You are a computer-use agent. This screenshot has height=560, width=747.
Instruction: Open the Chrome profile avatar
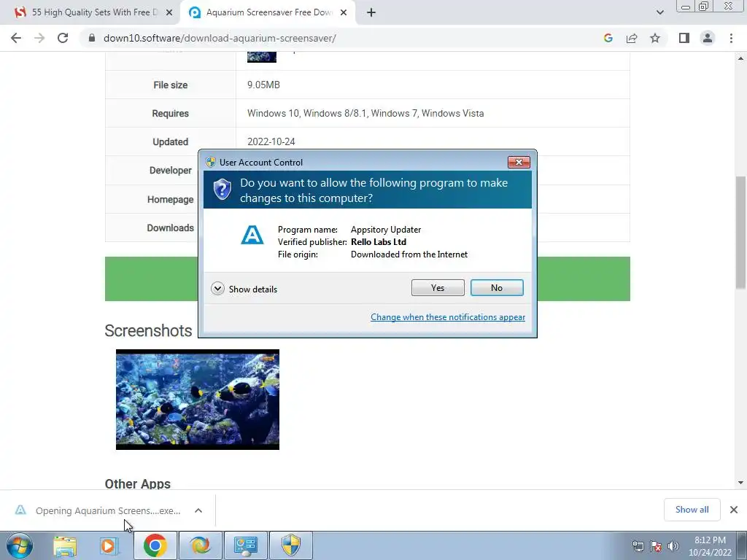pyautogui.click(x=708, y=38)
